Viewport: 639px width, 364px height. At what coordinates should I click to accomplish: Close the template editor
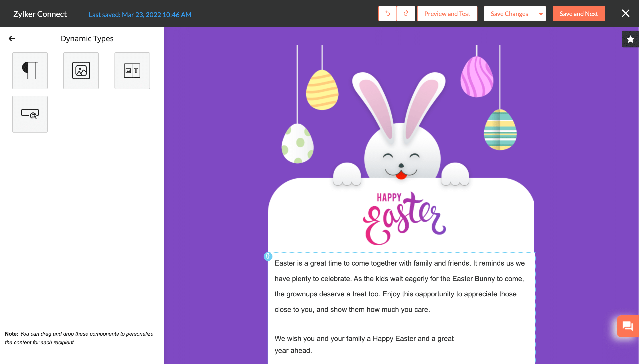625,14
